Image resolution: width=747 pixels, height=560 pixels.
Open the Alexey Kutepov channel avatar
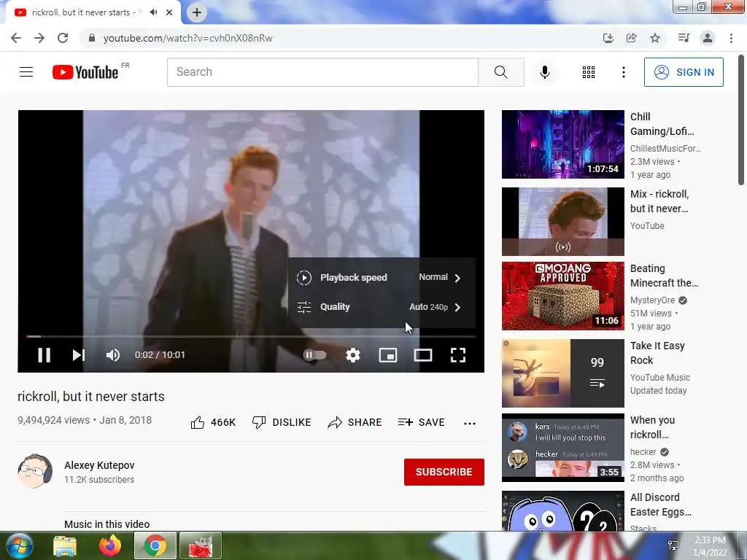[35, 471]
